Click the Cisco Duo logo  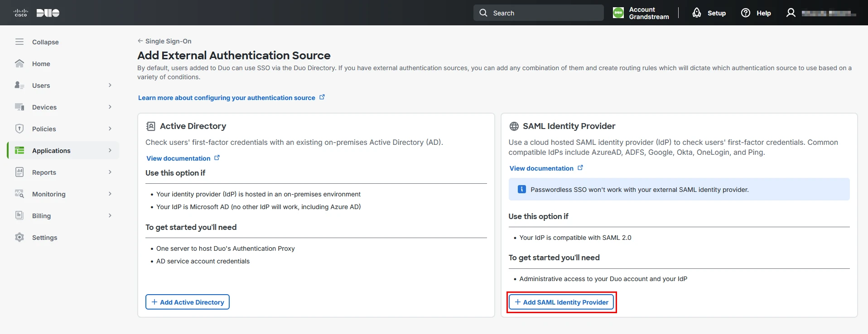[37, 13]
